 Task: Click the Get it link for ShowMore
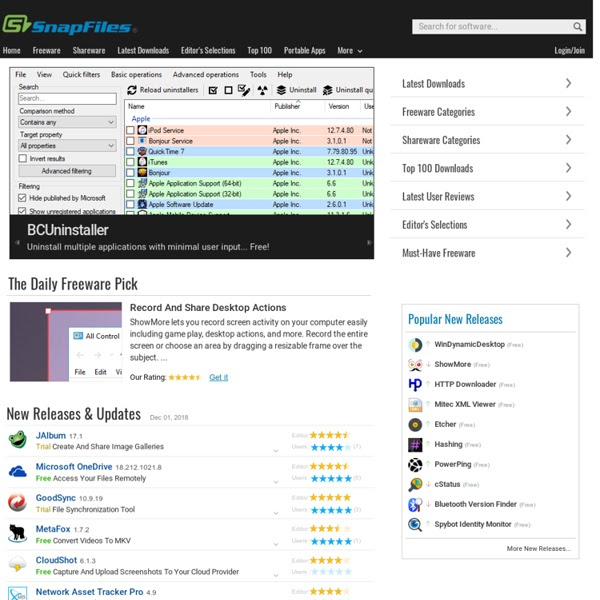(218, 377)
